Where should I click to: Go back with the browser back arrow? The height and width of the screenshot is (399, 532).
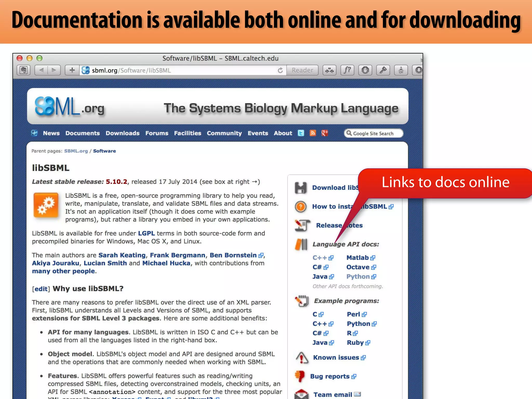pos(41,70)
